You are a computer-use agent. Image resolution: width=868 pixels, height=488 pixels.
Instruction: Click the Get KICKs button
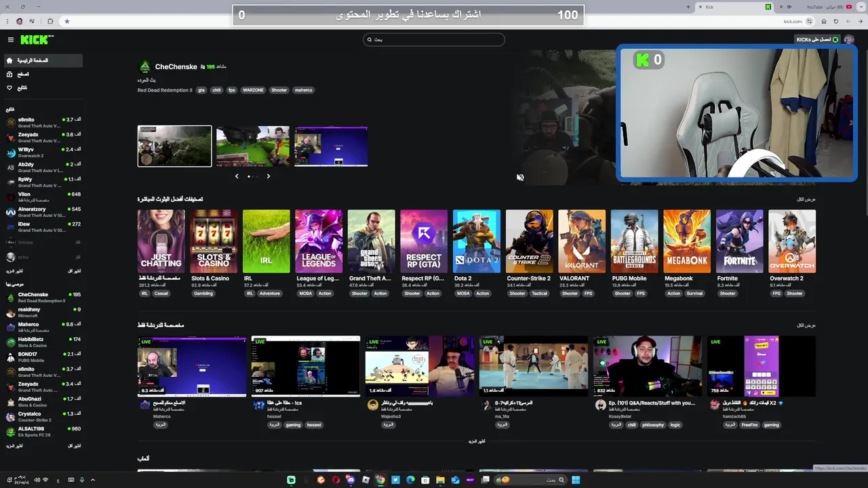pyautogui.click(x=817, y=39)
